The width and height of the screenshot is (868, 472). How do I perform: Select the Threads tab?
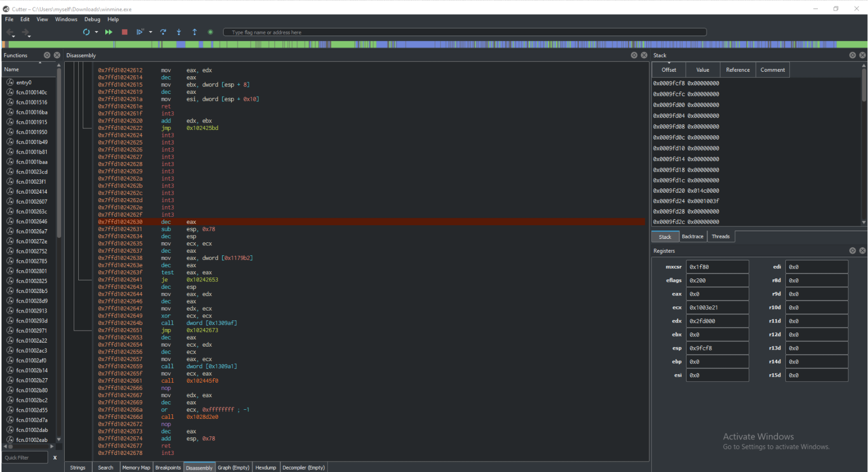721,236
